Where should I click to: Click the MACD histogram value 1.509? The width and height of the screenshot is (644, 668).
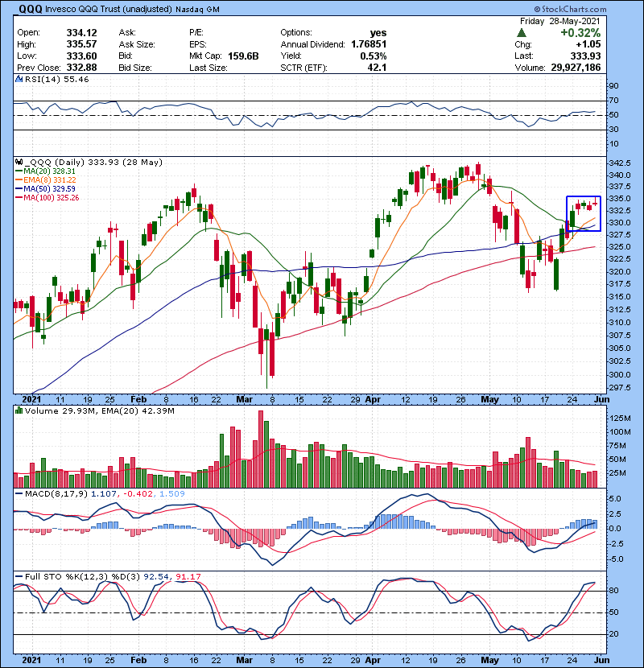(x=172, y=494)
